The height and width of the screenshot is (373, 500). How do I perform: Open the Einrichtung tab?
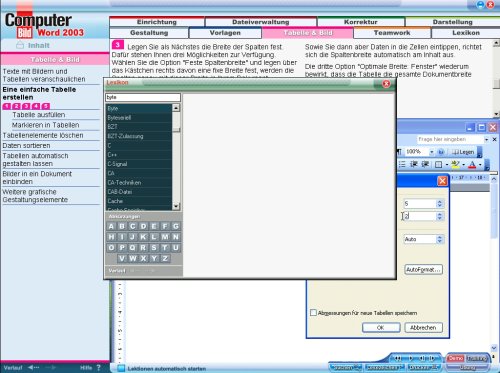(x=157, y=22)
